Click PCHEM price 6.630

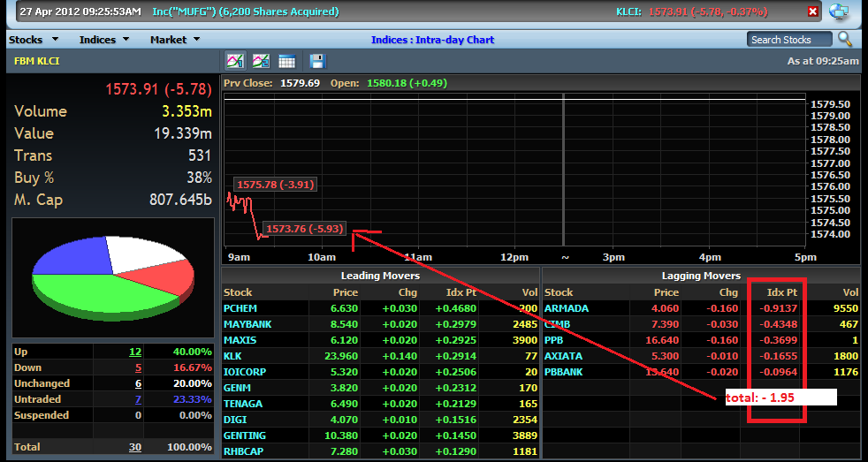coord(345,308)
